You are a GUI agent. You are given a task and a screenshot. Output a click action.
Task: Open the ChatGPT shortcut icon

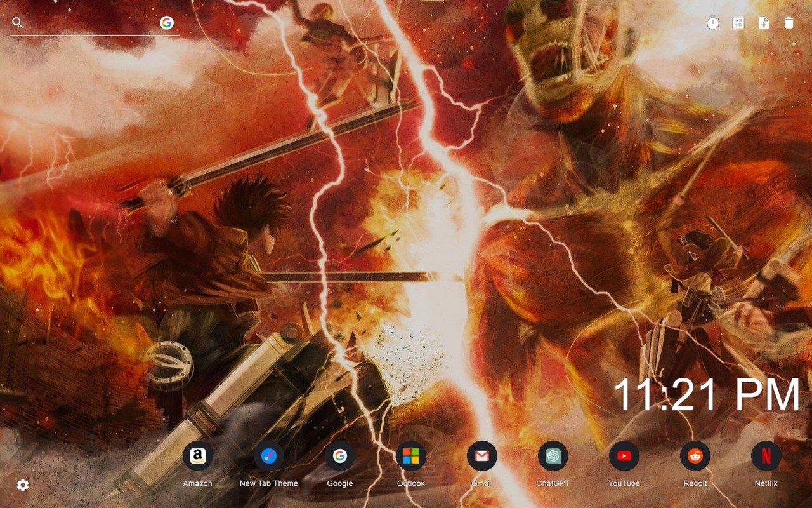coord(553,456)
